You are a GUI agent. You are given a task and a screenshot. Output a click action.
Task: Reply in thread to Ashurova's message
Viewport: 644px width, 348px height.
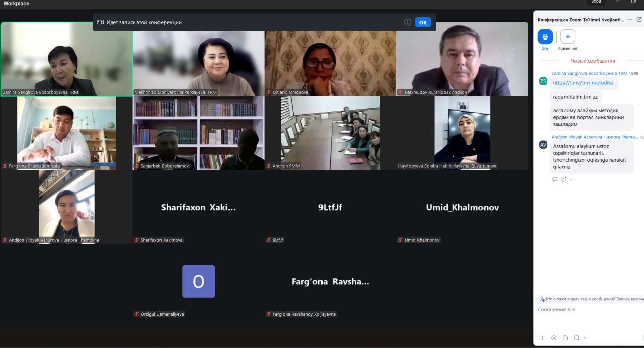coord(555,179)
